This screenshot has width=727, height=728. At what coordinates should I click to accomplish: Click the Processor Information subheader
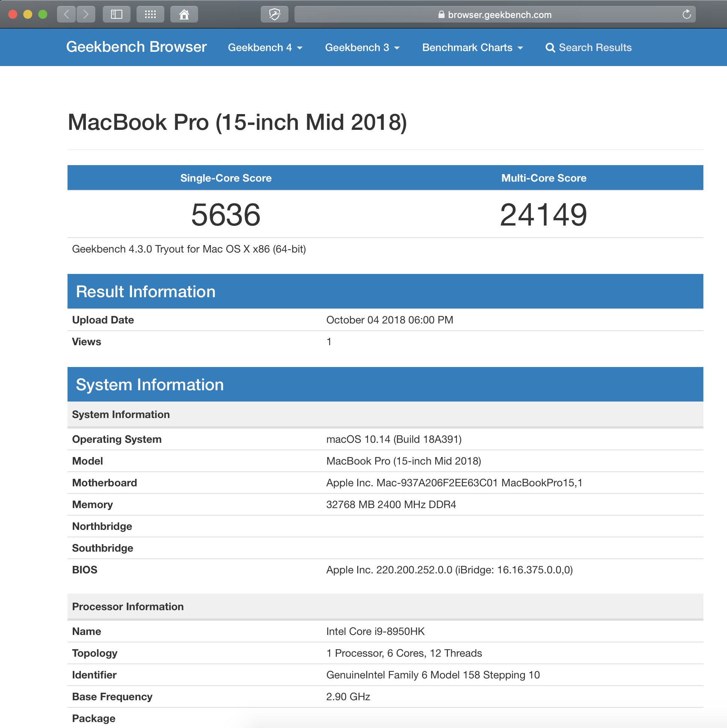click(x=385, y=607)
